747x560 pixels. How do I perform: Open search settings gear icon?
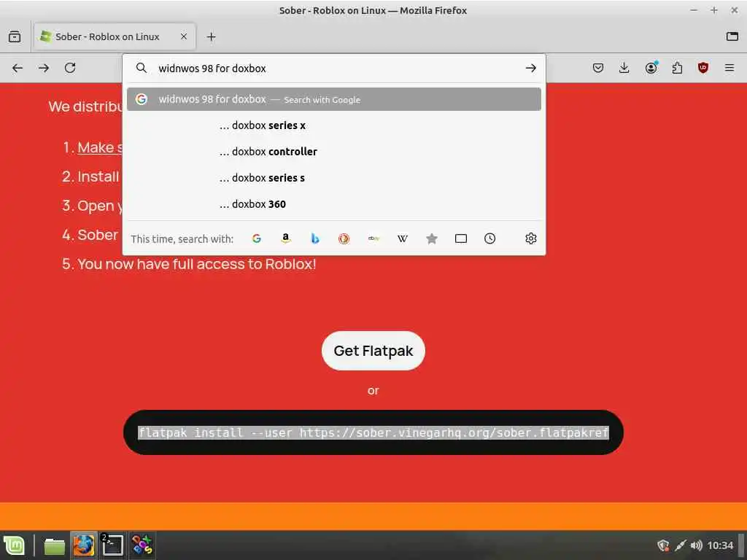click(x=531, y=238)
